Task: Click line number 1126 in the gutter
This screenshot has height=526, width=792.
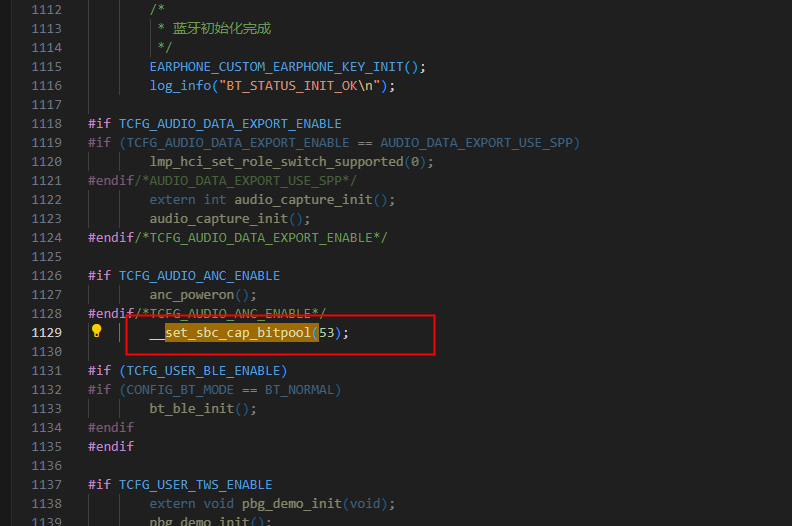Action: coord(46,276)
